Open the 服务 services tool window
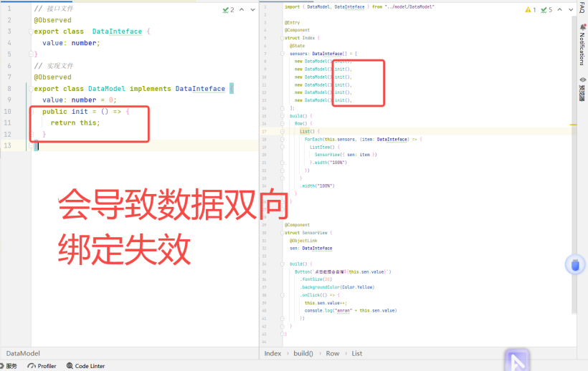The height and width of the screenshot is (371, 588). point(9,366)
